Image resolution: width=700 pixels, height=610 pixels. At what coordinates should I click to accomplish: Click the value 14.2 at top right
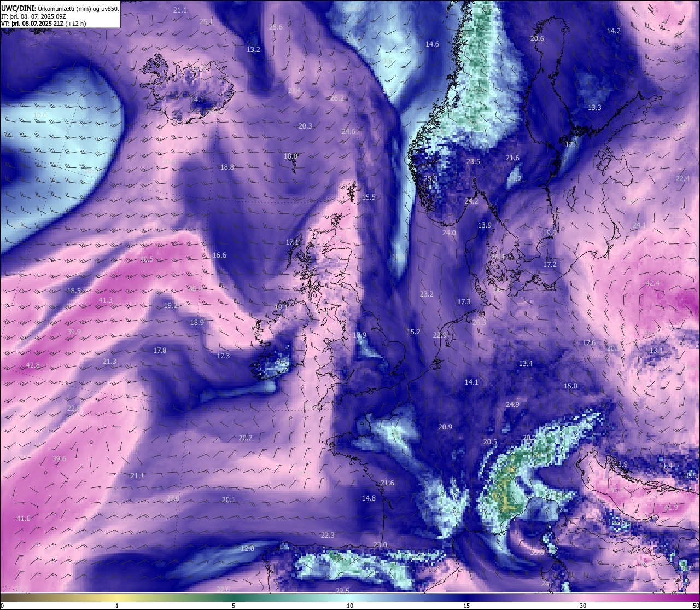614,31
